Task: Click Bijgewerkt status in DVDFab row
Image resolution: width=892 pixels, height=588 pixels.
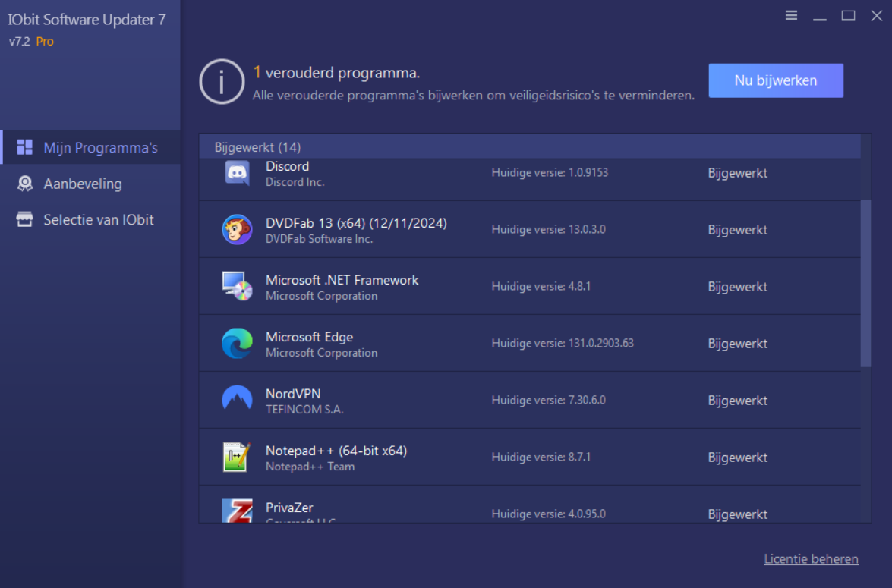Action: pos(737,230)
